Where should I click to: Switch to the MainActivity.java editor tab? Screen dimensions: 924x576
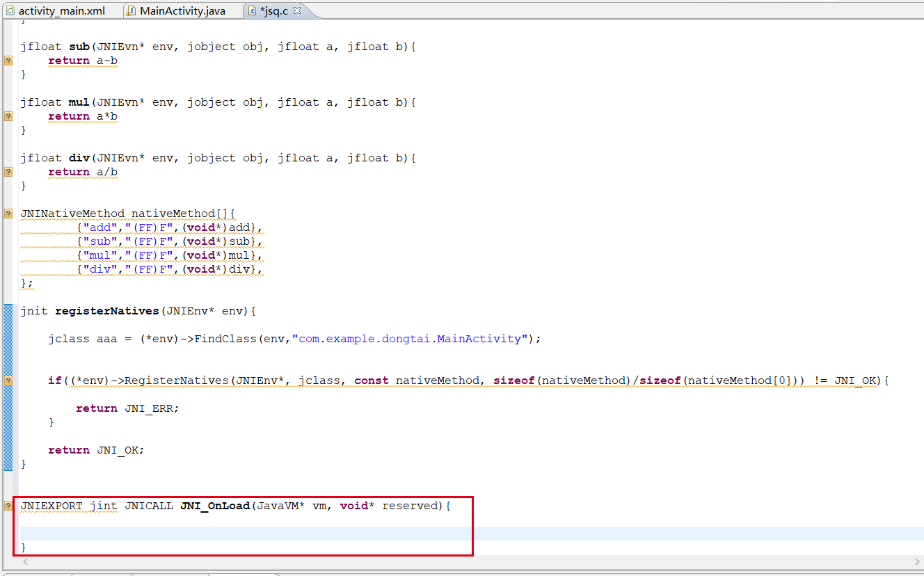[x=176, y=11]
